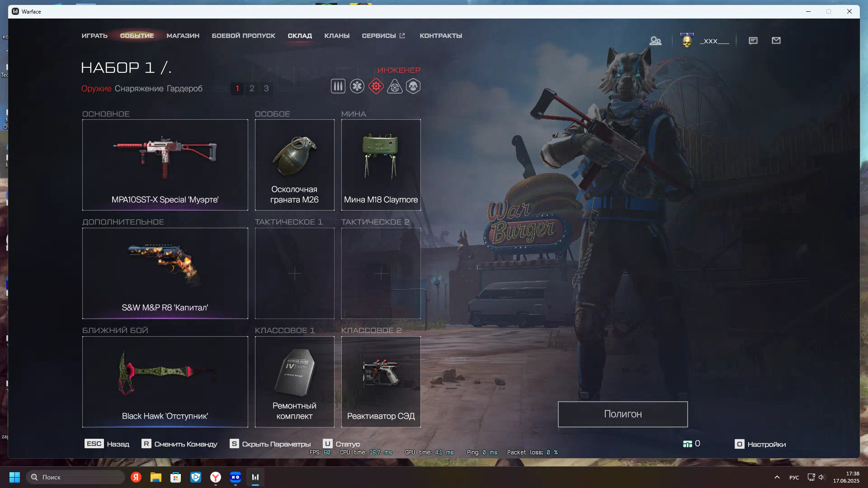868x488 pixels.
Task: Click the Поиск taskbar search field
Action: coord(75,477)
